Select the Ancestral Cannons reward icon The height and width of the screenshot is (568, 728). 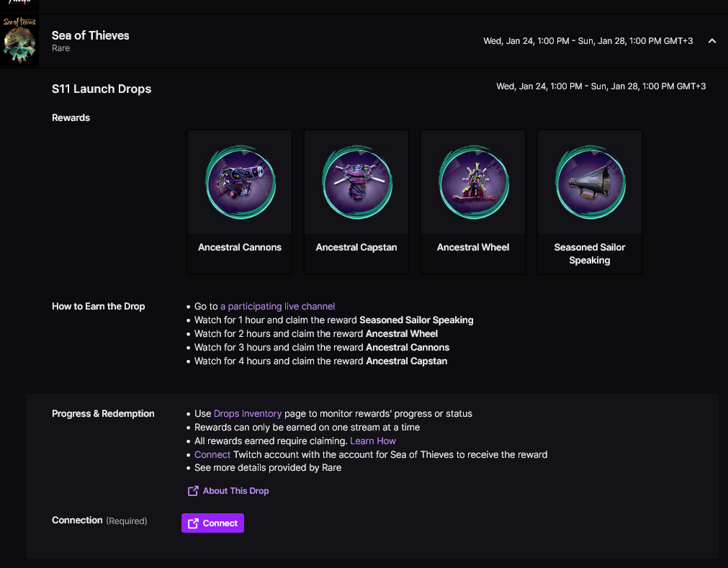coord(241,182)
